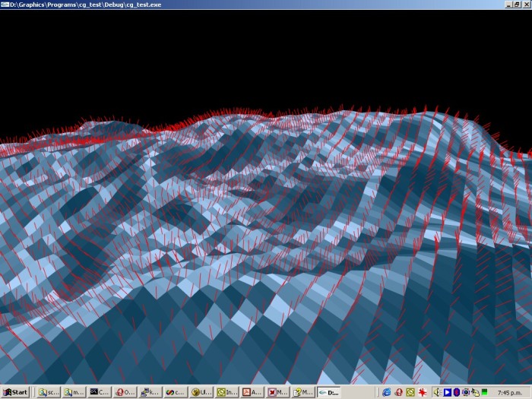Launch Internet Explorer from quick launch
This screenshot has width=532, height=399.
tap(386, 392)
